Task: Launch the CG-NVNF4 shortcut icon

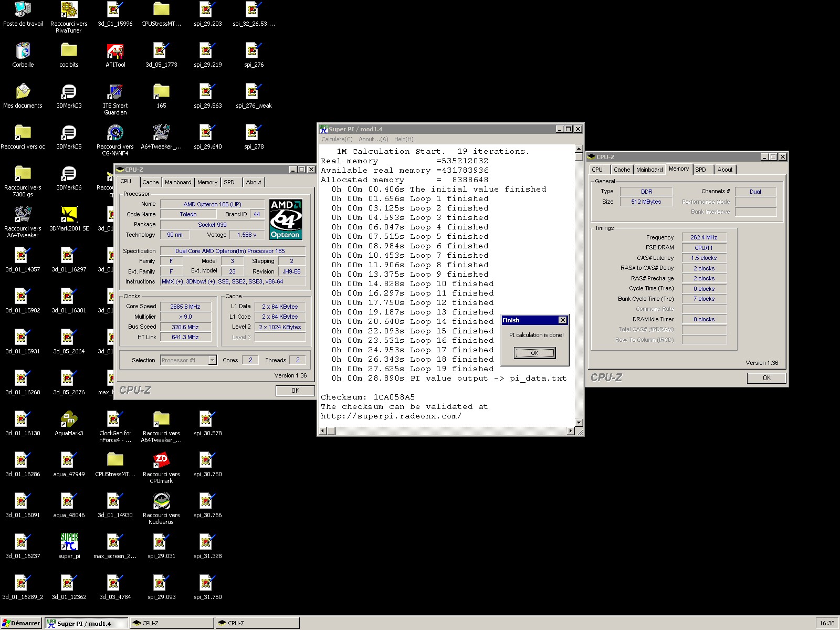Action: pyautogui.click(x=115, y=140)
